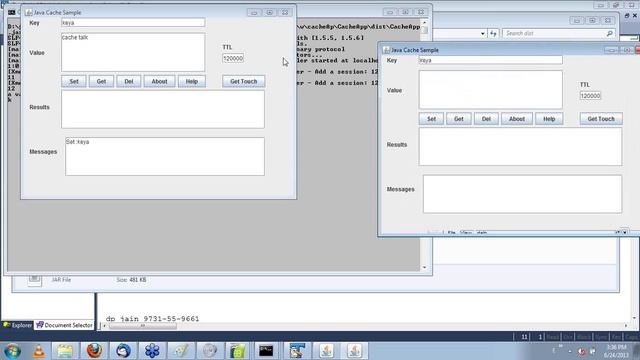Open the Windows Start menu
This screenshot has height=360, width=640.
tap(12, 351)
